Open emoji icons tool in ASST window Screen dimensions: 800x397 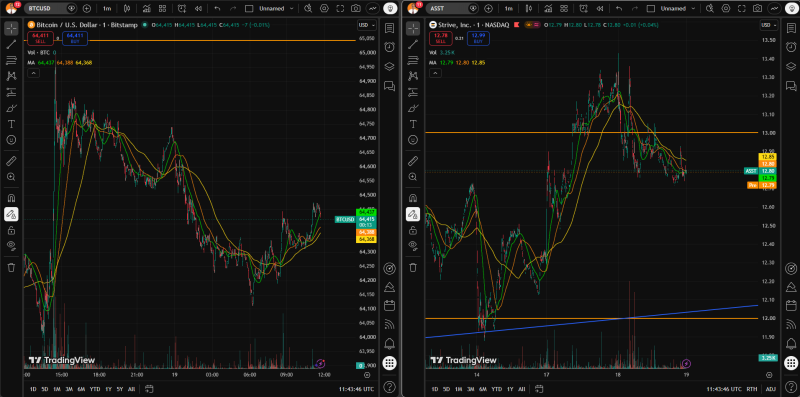413,139
